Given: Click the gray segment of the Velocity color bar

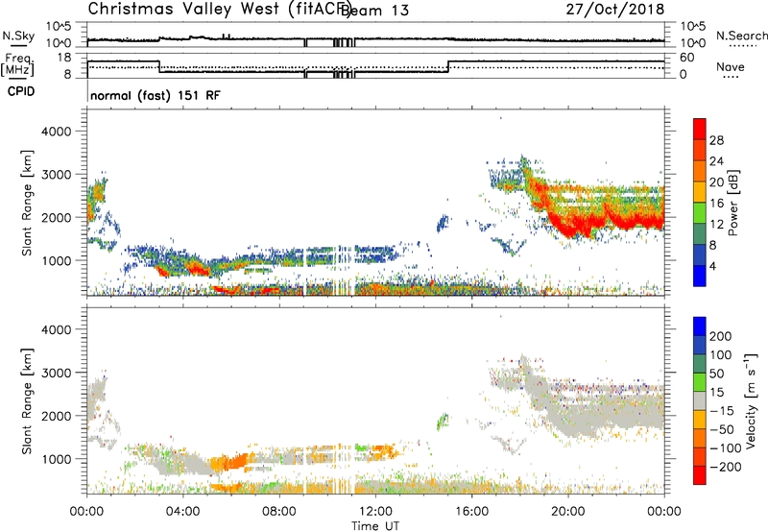Looking at the screenshot, I should click(x=700, y=401).
